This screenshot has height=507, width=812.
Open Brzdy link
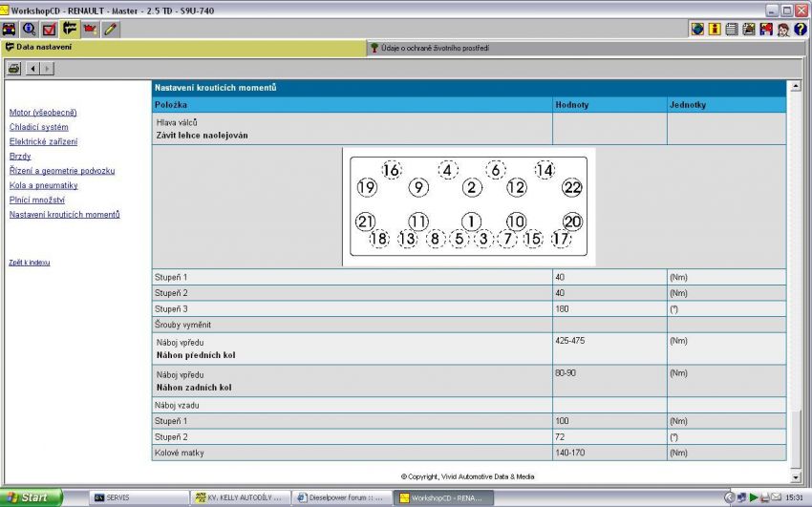20,156
